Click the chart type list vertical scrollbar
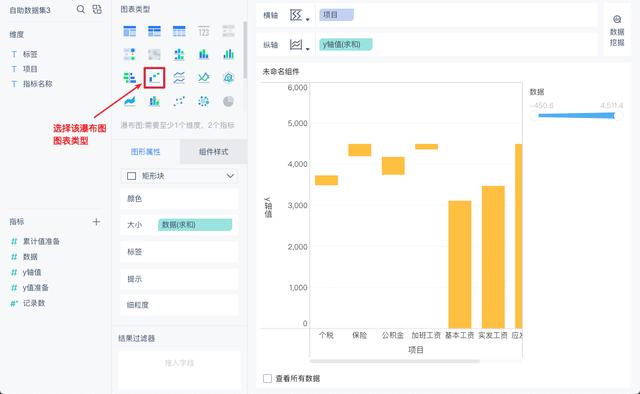This screenshot has height=394, width=640. tap(245, 50)
